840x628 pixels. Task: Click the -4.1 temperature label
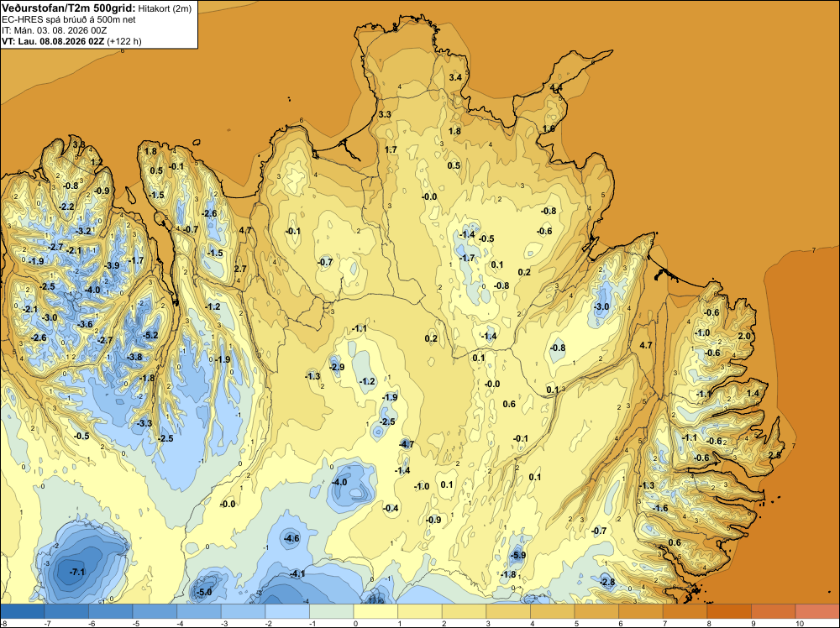click(297, 574)
